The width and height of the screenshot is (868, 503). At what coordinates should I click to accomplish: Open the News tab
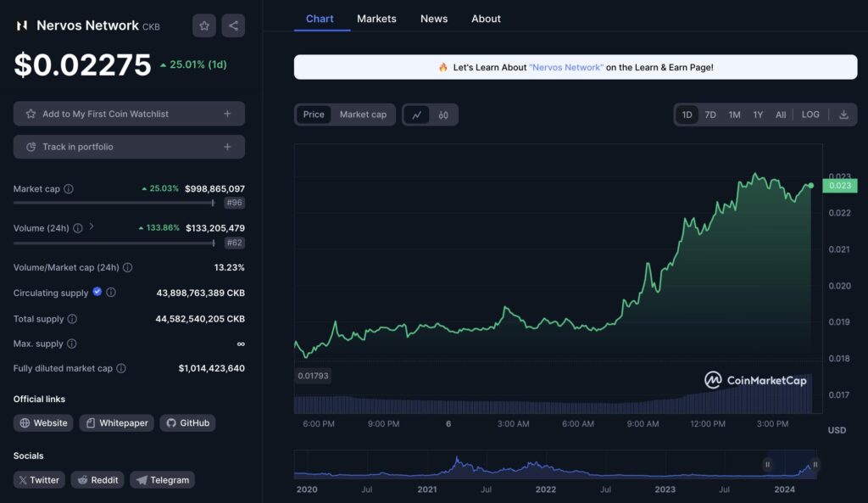(x=434, y=19)
